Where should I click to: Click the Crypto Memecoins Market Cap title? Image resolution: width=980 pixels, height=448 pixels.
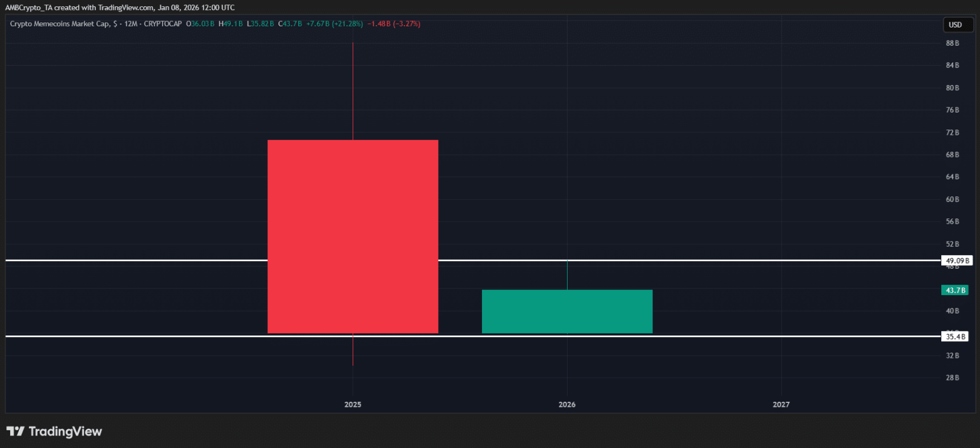(x=59, y=24)
